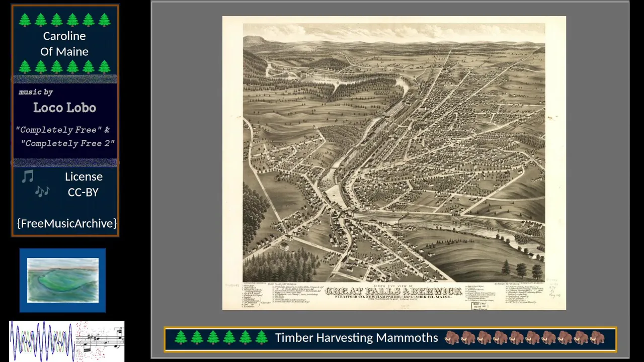Click the "Completely Free 2" song title
Image resolution: width=644 pixels, height=362 pixels.
click(68, 143)
